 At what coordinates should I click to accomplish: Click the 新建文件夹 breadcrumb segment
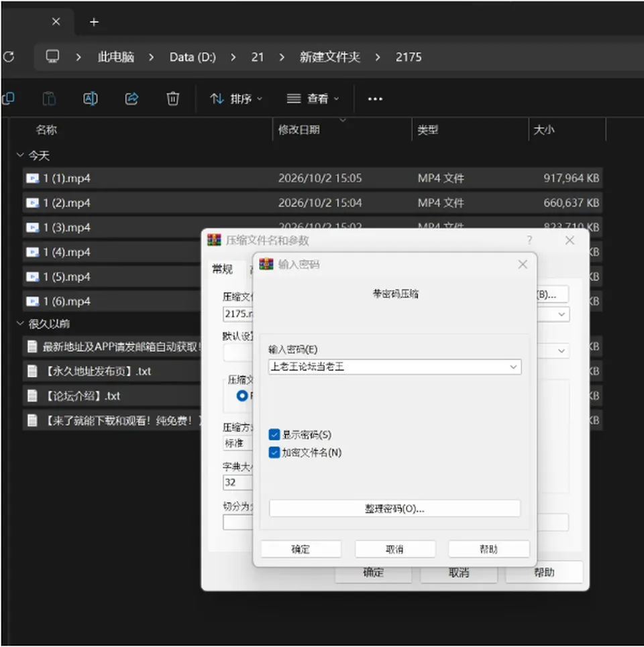coord(330,57)
